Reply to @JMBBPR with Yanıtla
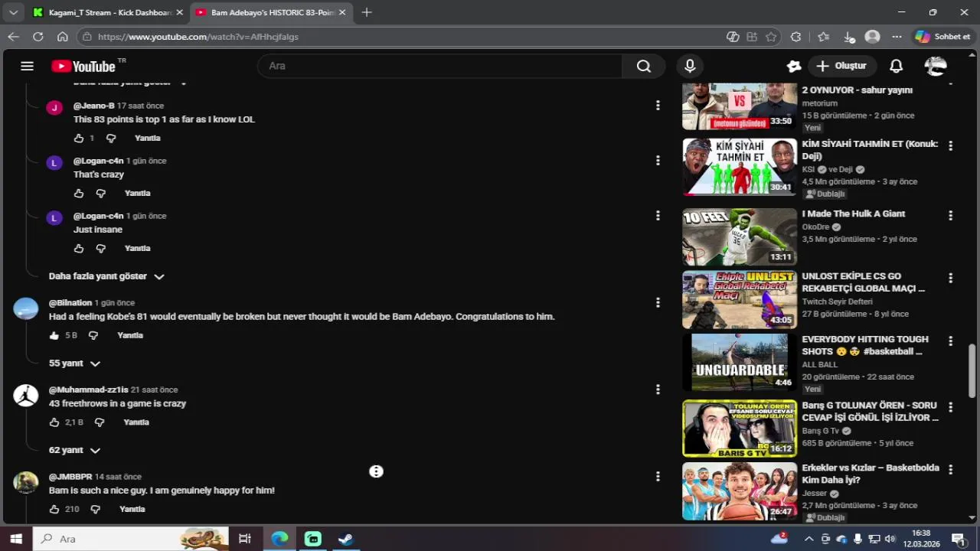Screen dimensions: 980x551 [x=132, y=510]
